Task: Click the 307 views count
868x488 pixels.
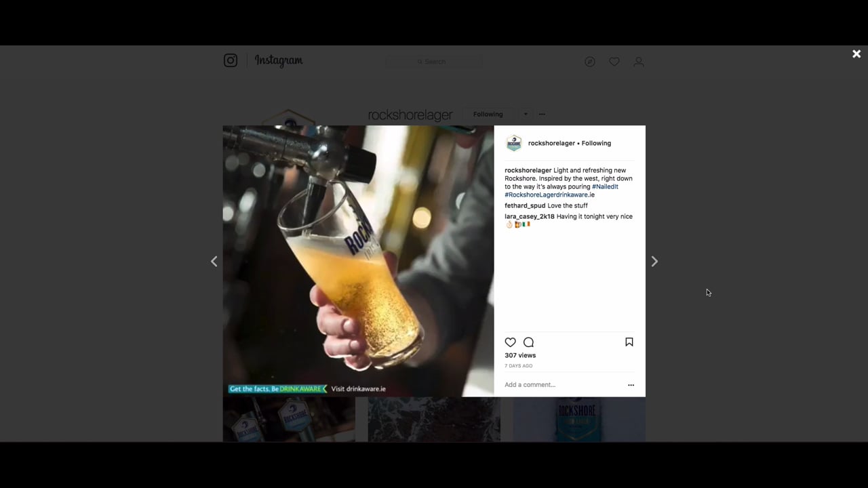Action: click(x=520, y=355)
